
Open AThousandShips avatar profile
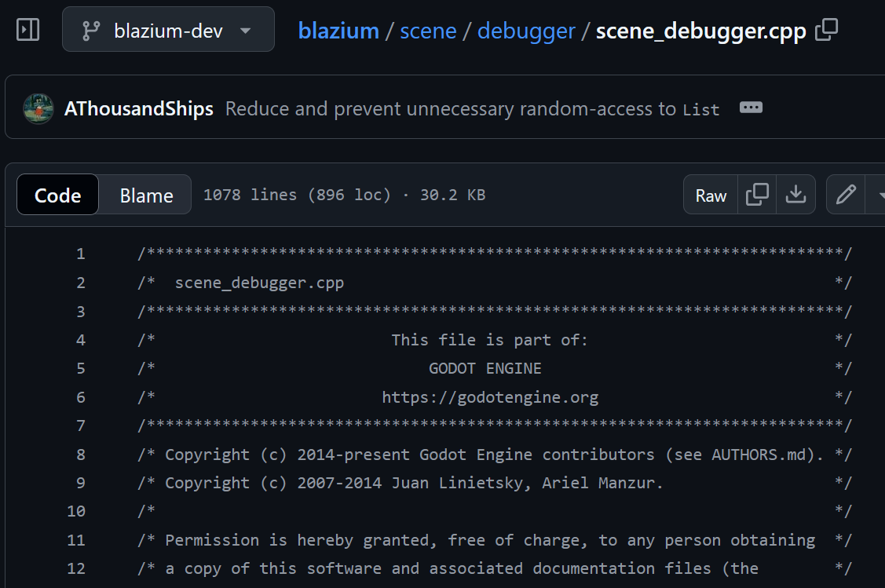point(38,108)
